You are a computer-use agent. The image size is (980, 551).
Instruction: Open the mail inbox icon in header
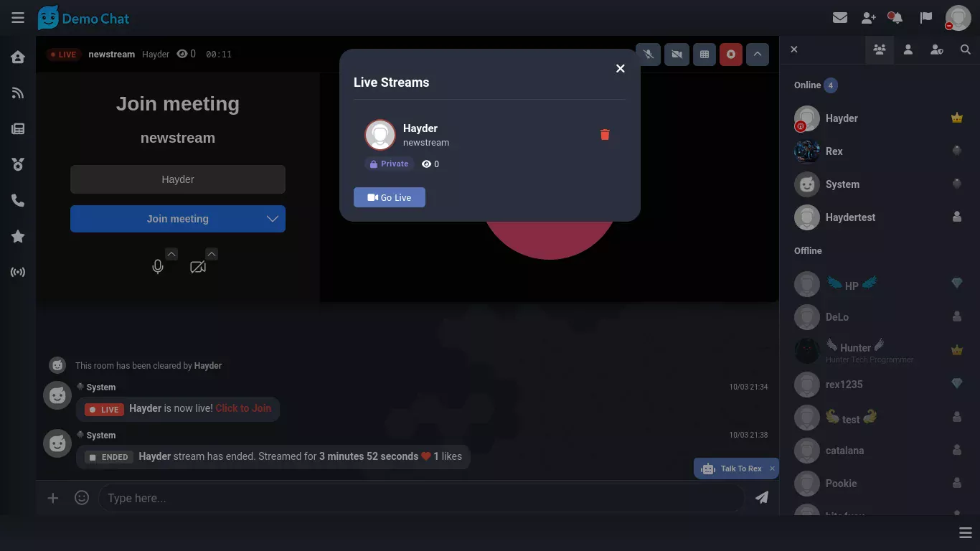coord(840,18)
